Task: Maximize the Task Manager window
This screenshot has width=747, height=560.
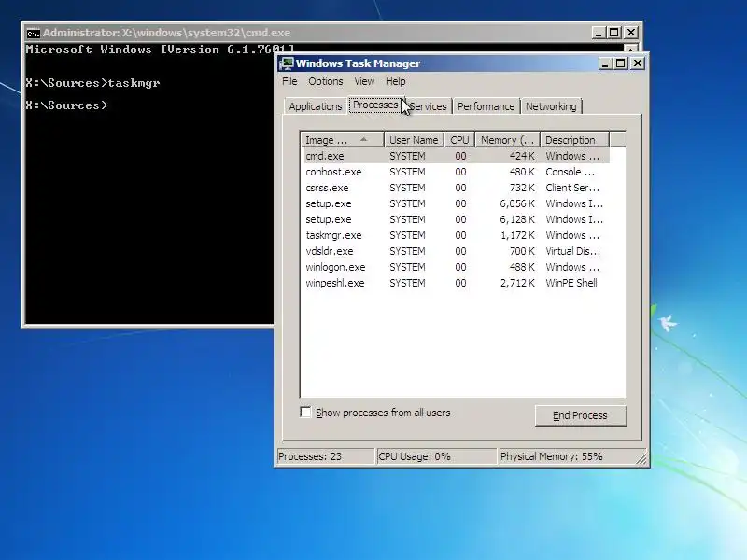Action: click(621, 63)
